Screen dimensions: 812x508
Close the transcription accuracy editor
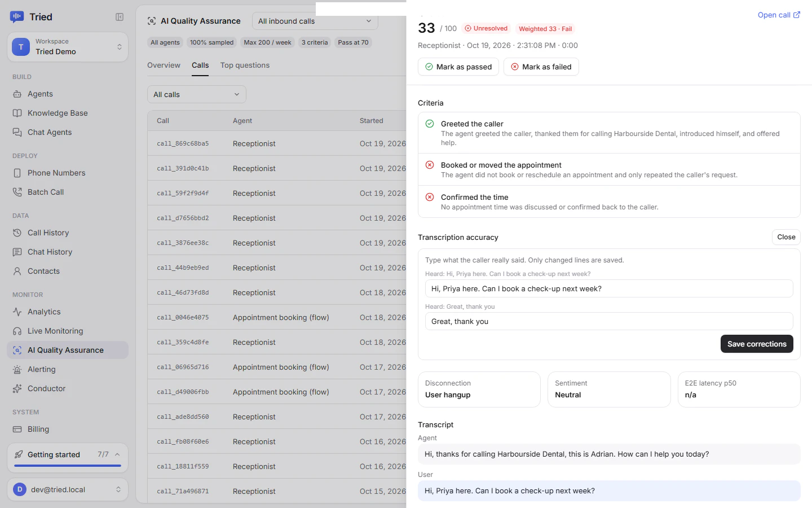pos(786,237)
